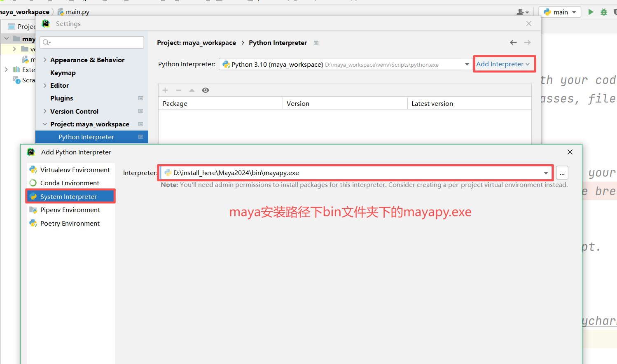Select Conda Environment option

point(70,183)
